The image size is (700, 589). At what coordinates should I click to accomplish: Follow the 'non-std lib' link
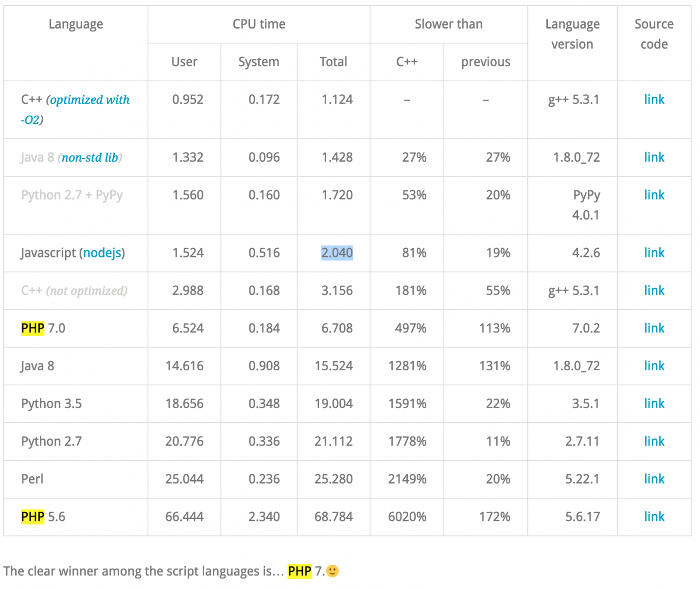90,157
